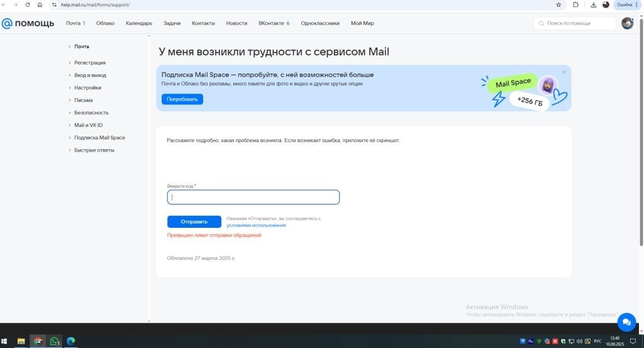The height and width of the screenshot is (348, 644).
Task: Click the browser forward arrow
Action: pos(16,4)
